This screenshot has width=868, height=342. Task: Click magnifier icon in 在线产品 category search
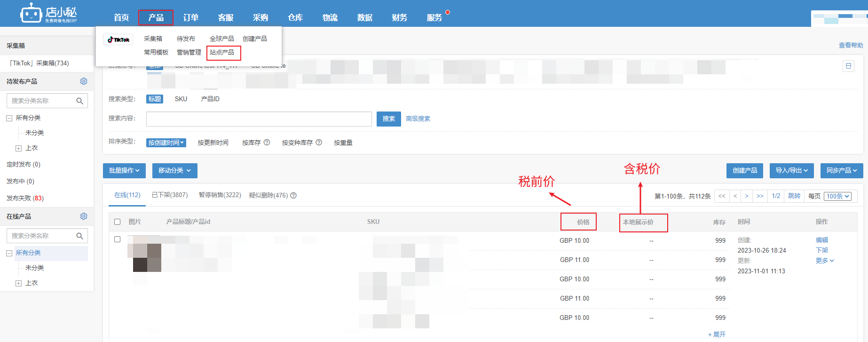tap(79, 236)
